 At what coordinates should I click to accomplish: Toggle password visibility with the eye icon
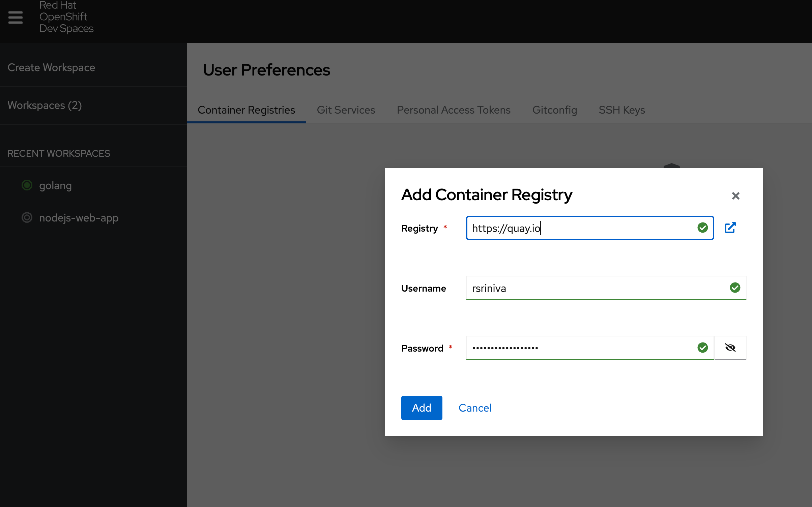(x=730, y=348)
